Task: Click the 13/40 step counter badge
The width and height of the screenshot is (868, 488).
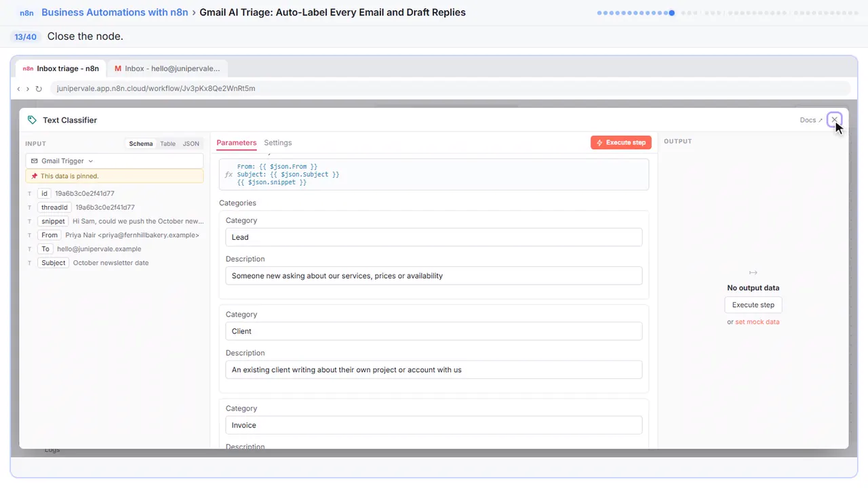Action: click(x=25, y=37)
